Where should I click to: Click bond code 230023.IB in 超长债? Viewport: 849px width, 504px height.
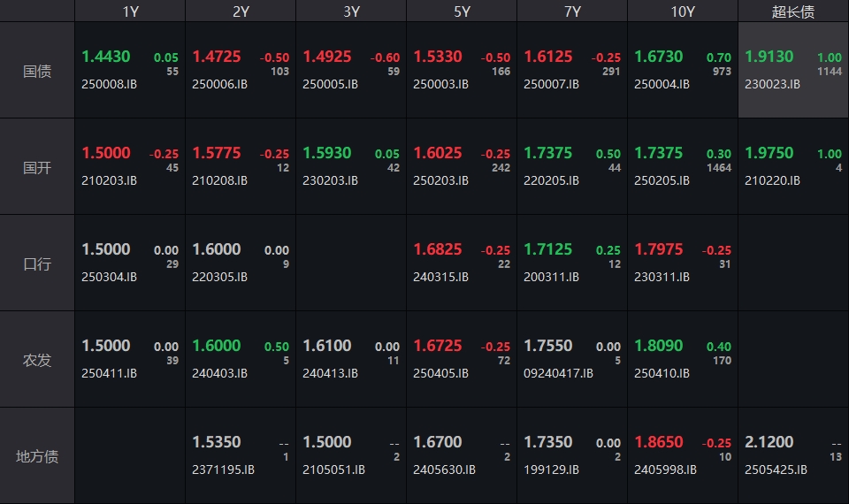(x=772, y=84)
